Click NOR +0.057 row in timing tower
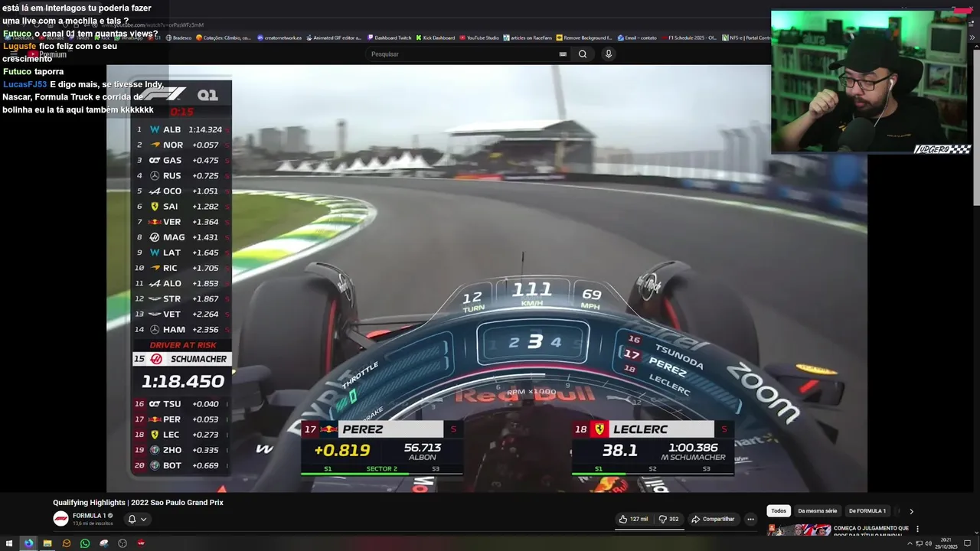This screenshot has width=980, height=551. click(x=181, y=145)
